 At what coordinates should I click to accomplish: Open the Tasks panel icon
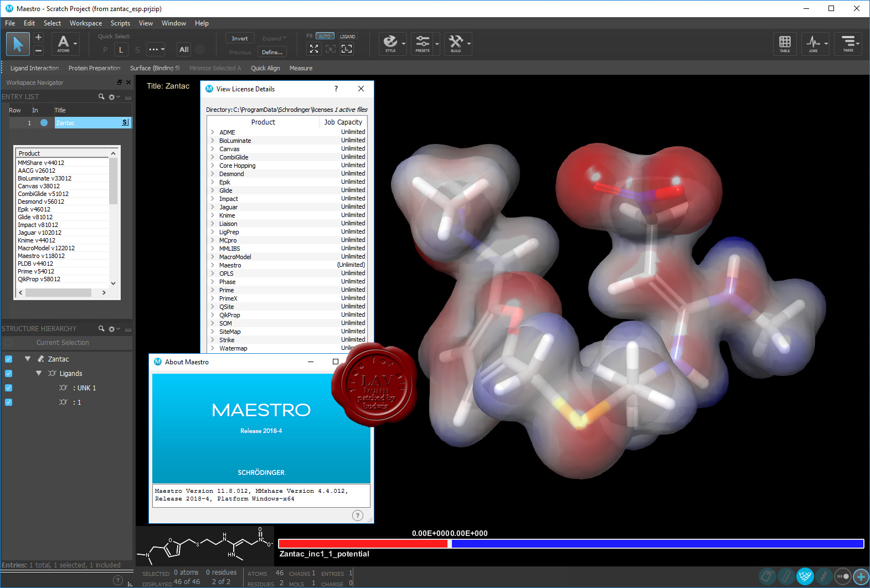(848, 44)
